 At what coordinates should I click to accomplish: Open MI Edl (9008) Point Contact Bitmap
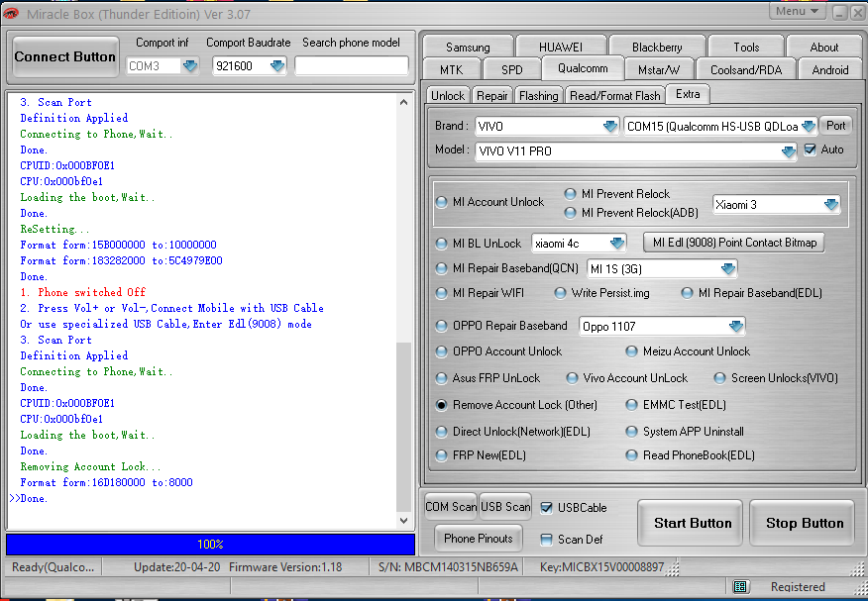tap(734, 243)
